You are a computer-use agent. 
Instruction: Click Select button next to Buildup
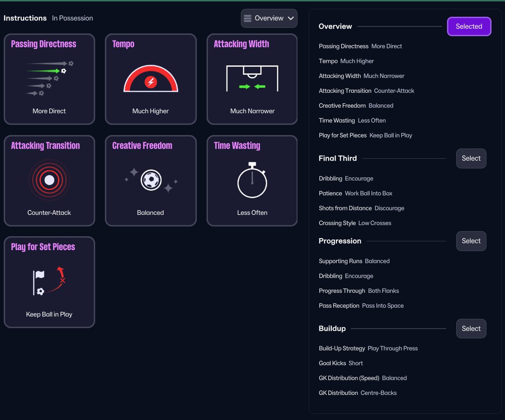pos(471,329)
